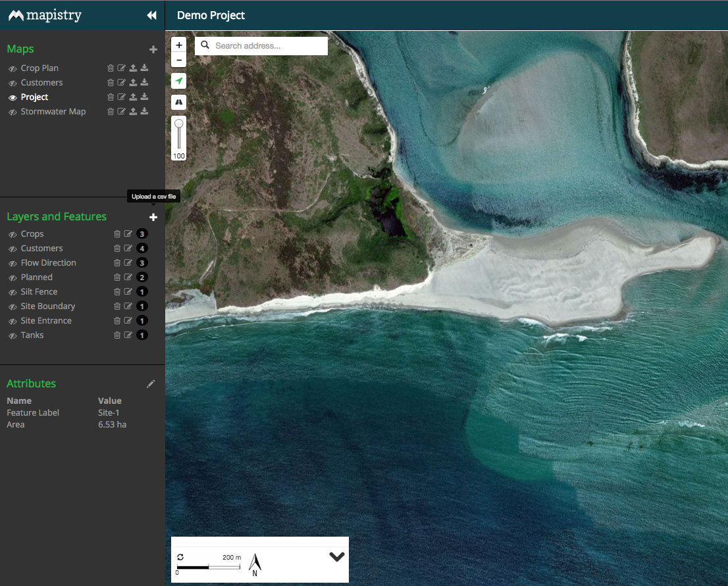
Task: Collapse the left sidebar panel
Action: coord(151,15)
